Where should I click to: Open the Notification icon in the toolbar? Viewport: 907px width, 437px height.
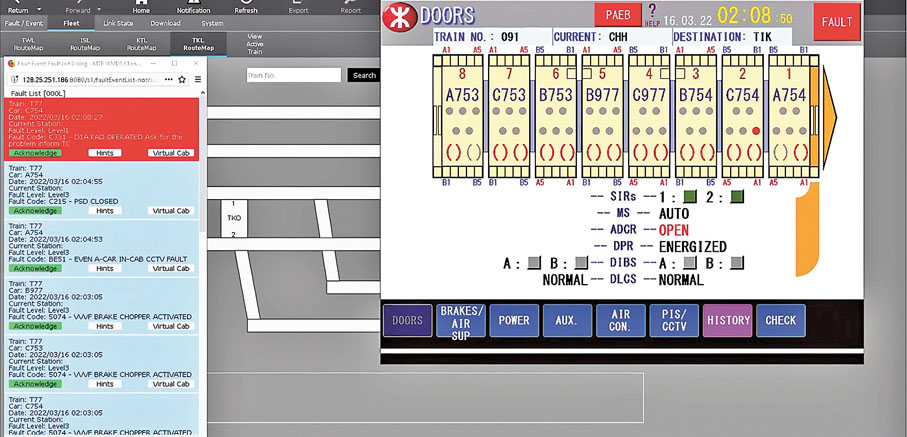tap(193, 6)
